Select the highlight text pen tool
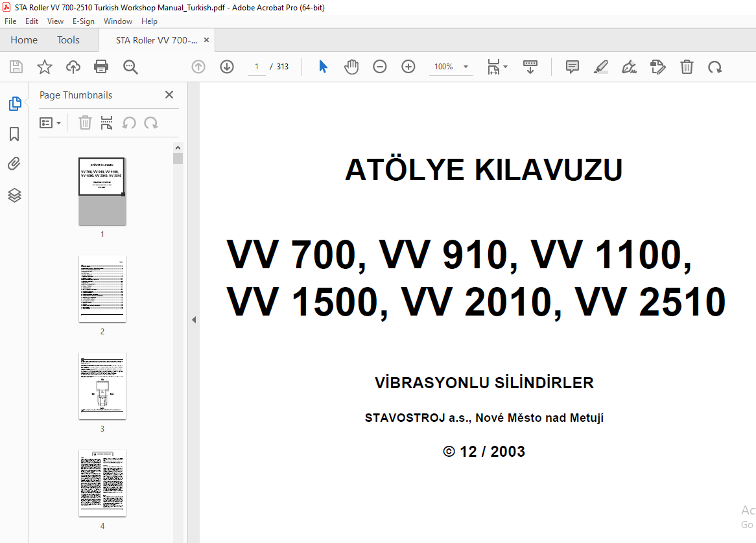 point(601,67)
